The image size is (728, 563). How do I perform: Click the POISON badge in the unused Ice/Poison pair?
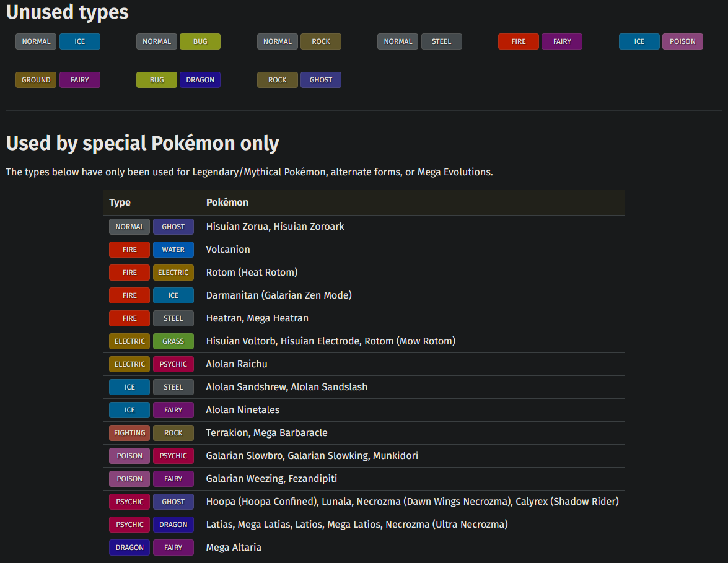pos(683,41)
